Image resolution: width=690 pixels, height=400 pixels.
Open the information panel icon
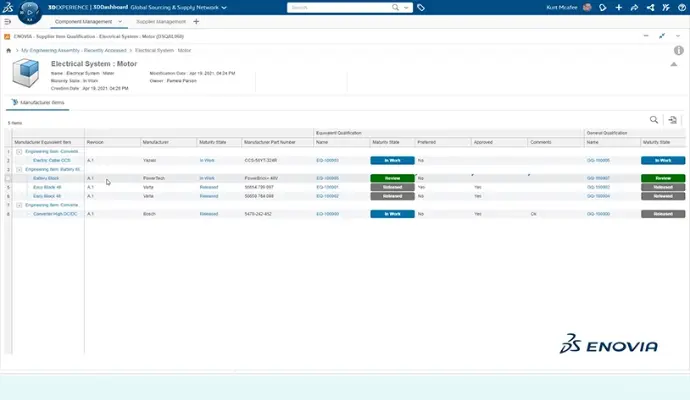[x=679, y=51]
